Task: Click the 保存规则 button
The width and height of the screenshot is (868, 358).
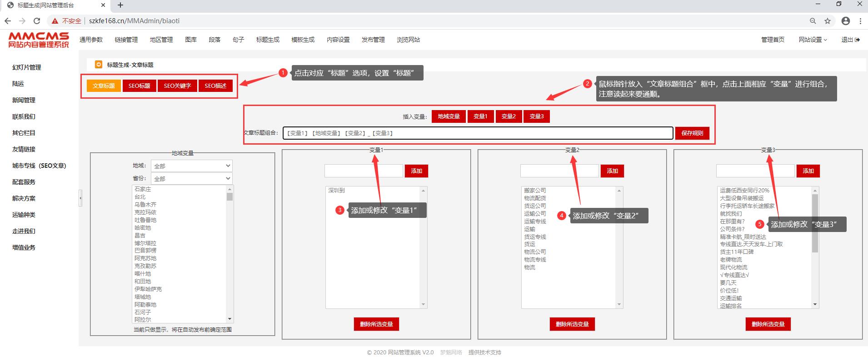Action: (692, 133)
